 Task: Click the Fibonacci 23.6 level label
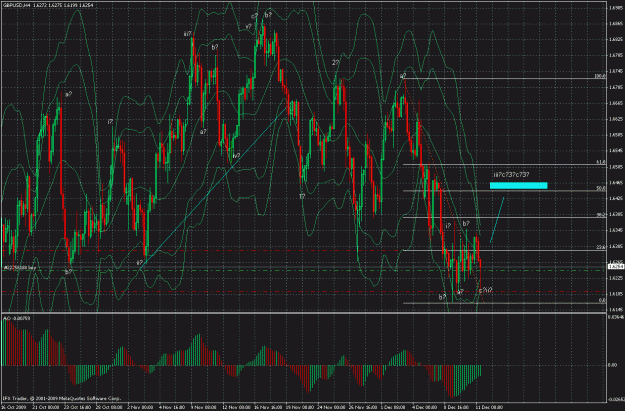coord(601,248)
